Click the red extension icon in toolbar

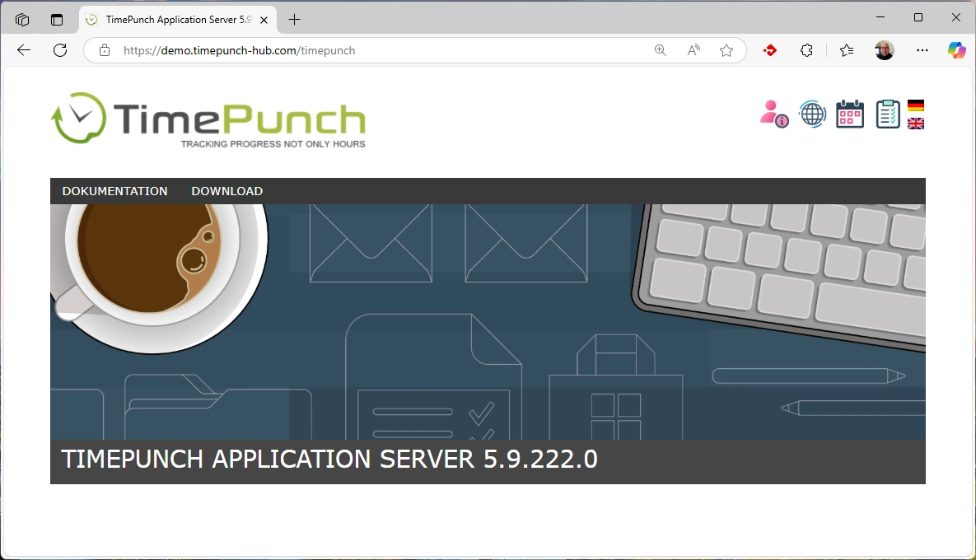coord(770,50)
